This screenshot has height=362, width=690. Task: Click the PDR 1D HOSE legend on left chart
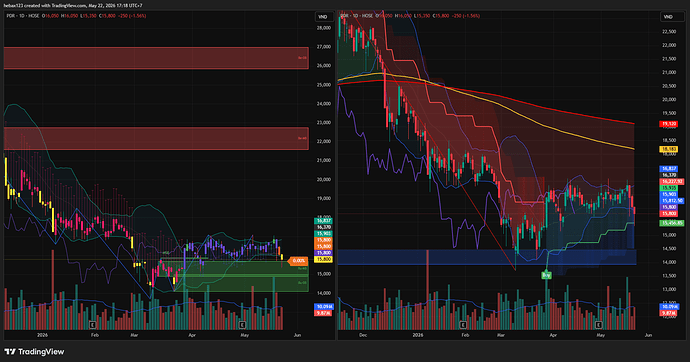[x=23, y=16]
